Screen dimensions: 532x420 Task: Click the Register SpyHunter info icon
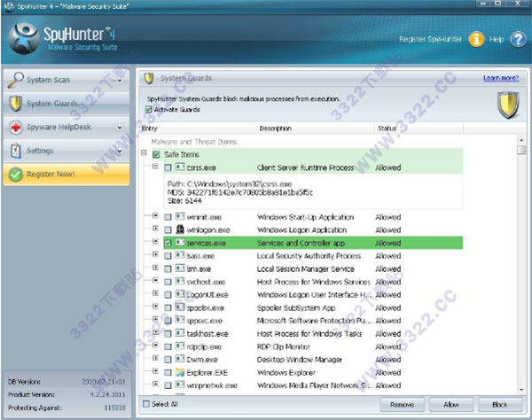(476, 39)
